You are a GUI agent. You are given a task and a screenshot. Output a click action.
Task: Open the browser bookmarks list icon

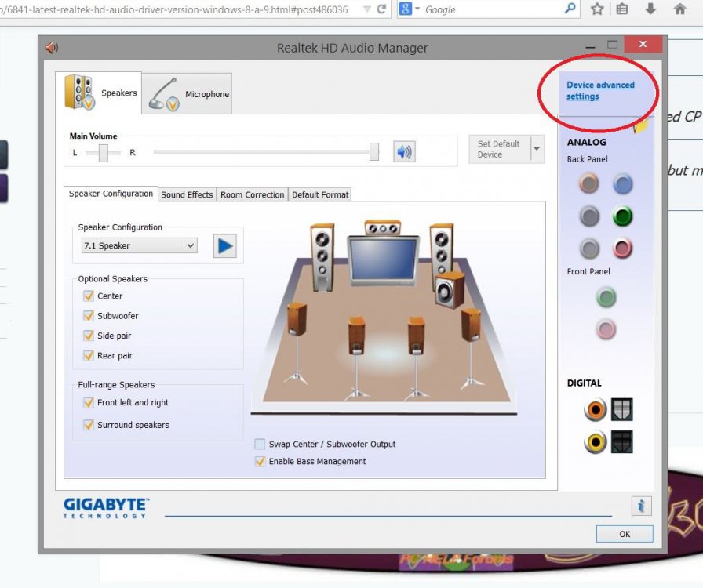point(622,9)
